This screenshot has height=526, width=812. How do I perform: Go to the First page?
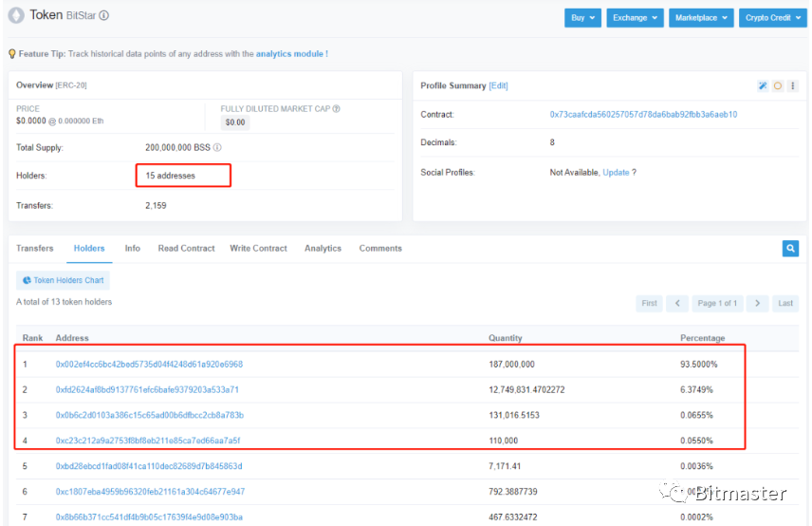click(x=649, y=303)
